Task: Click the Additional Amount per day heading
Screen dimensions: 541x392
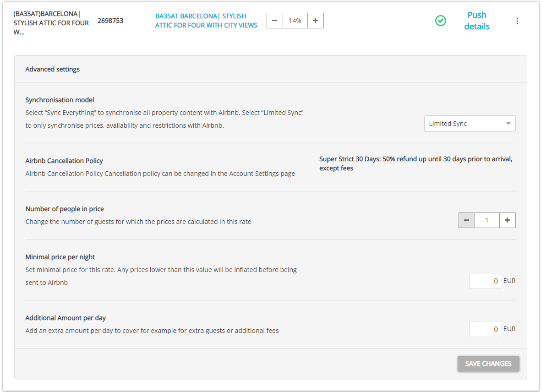Action: pyautogui.click(x=66, y=318)
